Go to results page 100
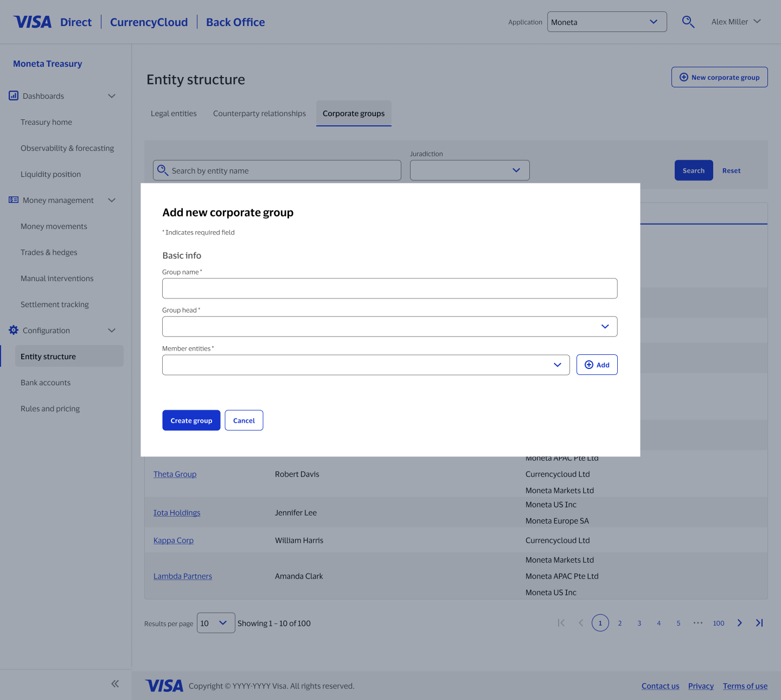 (719, 623)
